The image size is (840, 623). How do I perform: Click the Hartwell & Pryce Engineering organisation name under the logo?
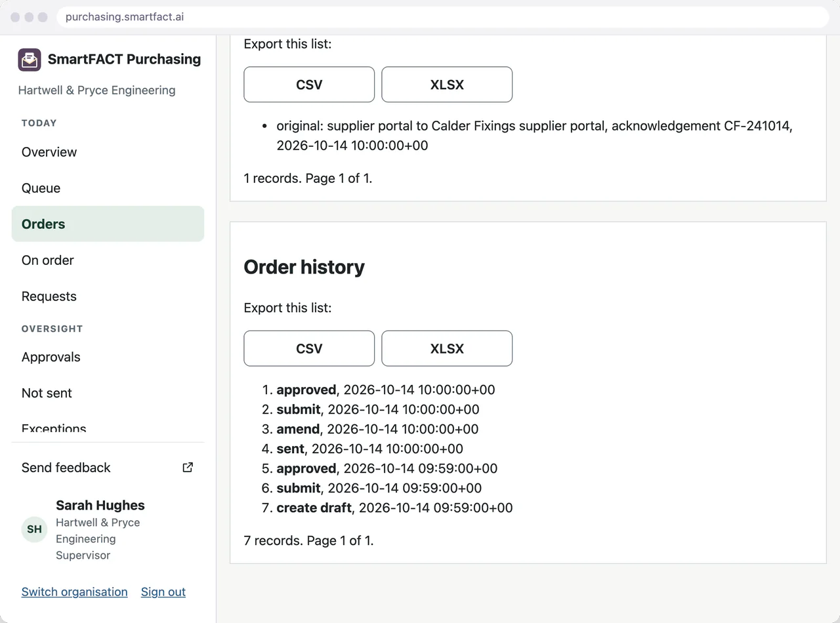tap(96, 90)
